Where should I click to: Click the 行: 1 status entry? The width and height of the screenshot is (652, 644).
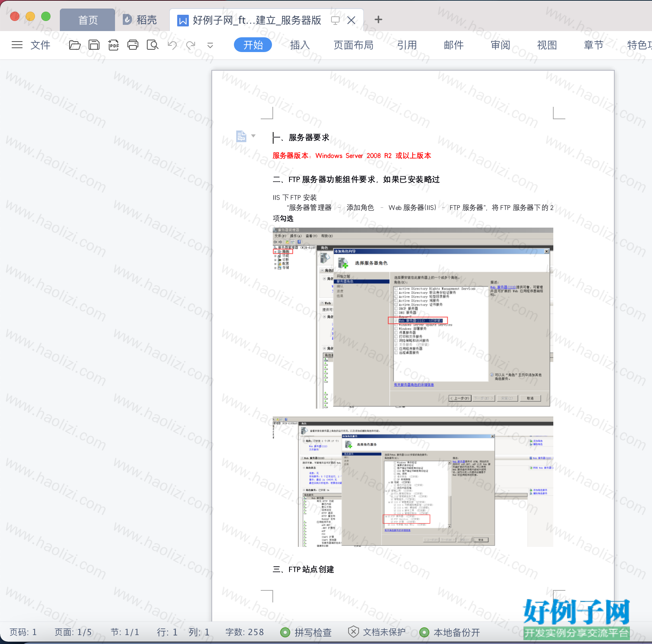[x=167, y=632]
